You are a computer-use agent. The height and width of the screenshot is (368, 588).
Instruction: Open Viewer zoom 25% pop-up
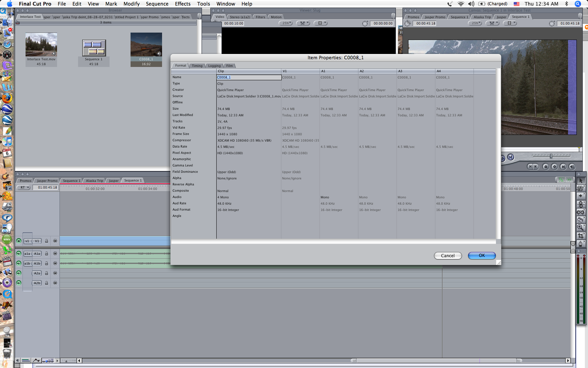click(286, 23)
